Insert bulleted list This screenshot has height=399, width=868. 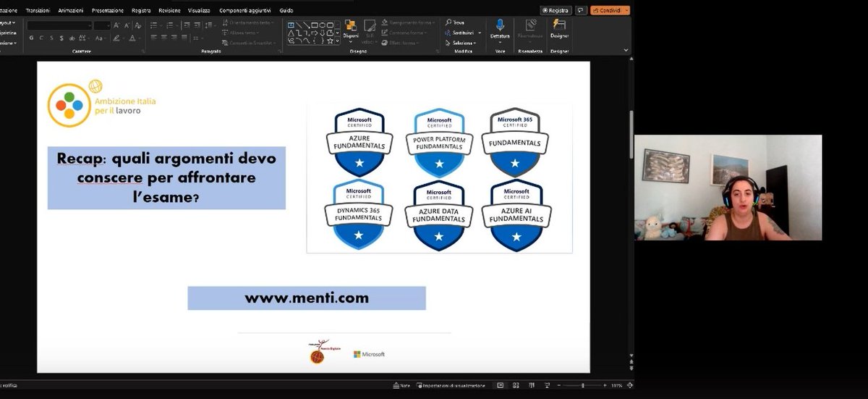pos(153,25)
